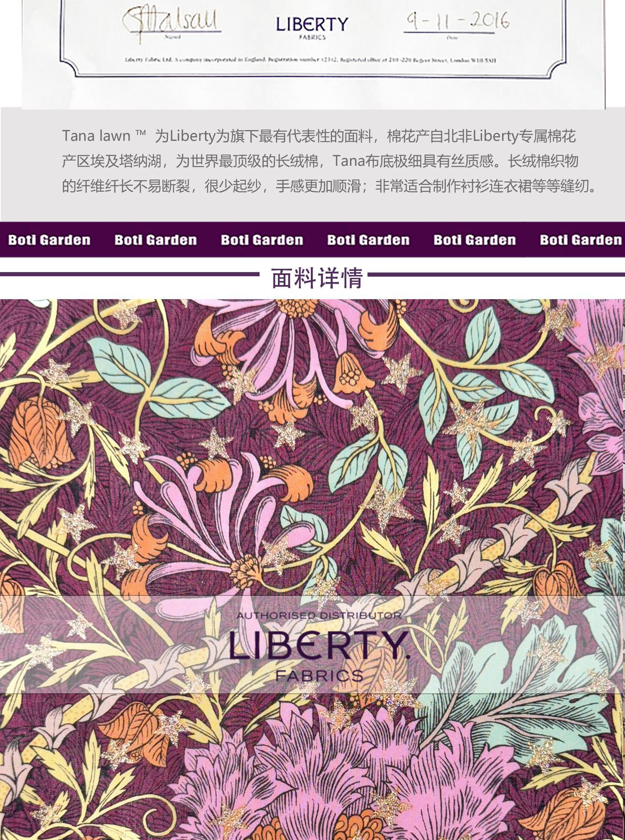Click the Authorised Distributor text overlay
The height and width of the screenshot is (840, 625).
(319, 615)
